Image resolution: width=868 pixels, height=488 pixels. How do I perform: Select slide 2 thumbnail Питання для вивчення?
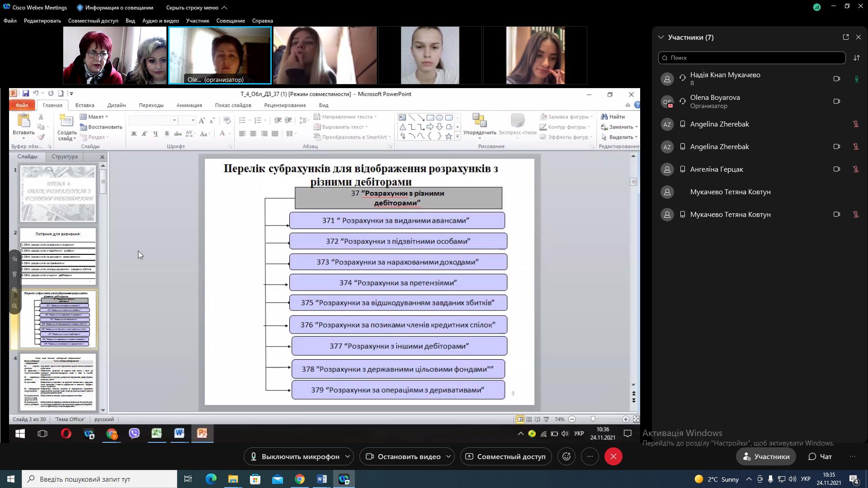pos(58,256)
